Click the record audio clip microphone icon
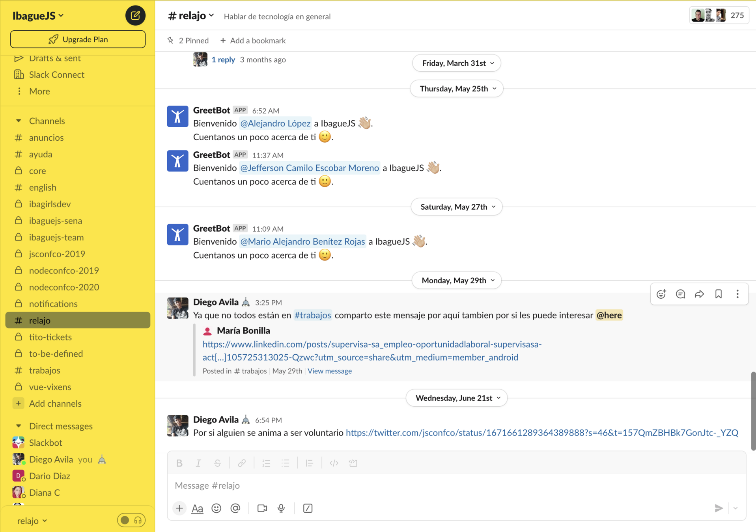Image resolution: width=756 pixels, height=532 pixels. pos(281,508)
